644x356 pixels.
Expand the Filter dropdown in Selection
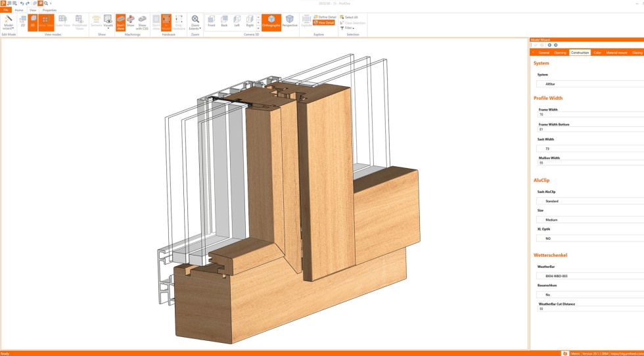pos(348,28)
